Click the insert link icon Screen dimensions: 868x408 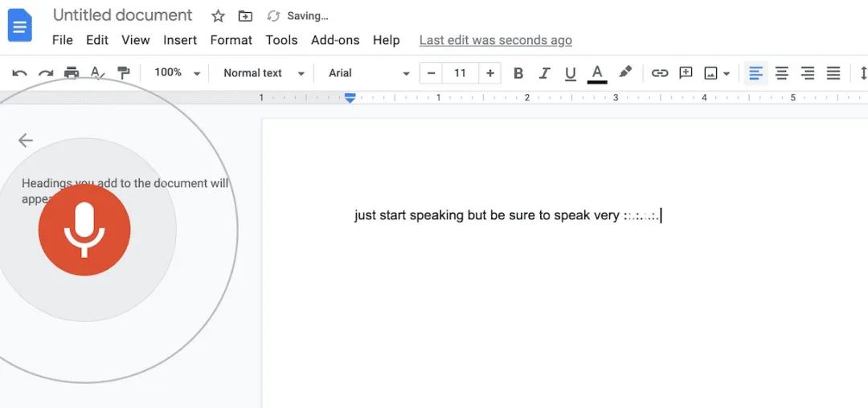(660, 73)
